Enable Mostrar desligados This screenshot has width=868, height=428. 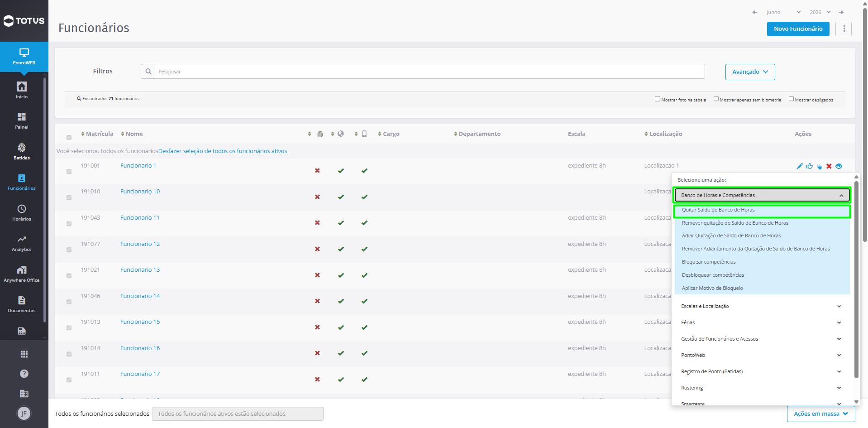791,99
